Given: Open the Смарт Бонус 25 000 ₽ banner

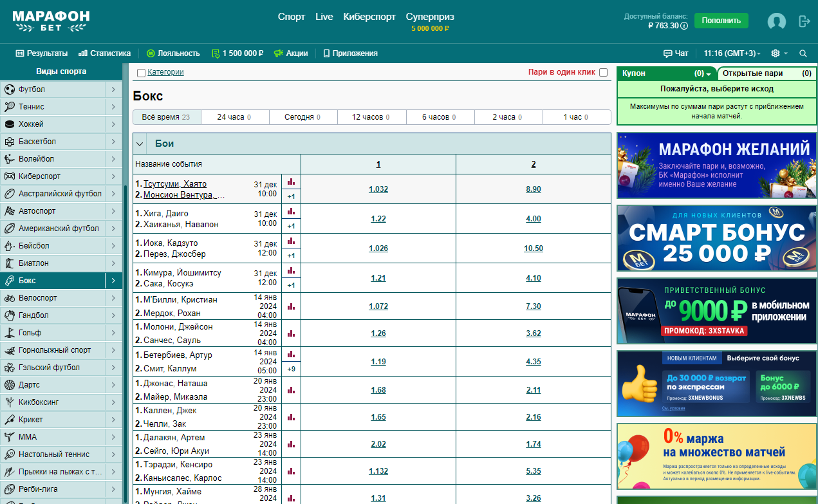Looking at the screenshot, I should click(x=716, y=238).
